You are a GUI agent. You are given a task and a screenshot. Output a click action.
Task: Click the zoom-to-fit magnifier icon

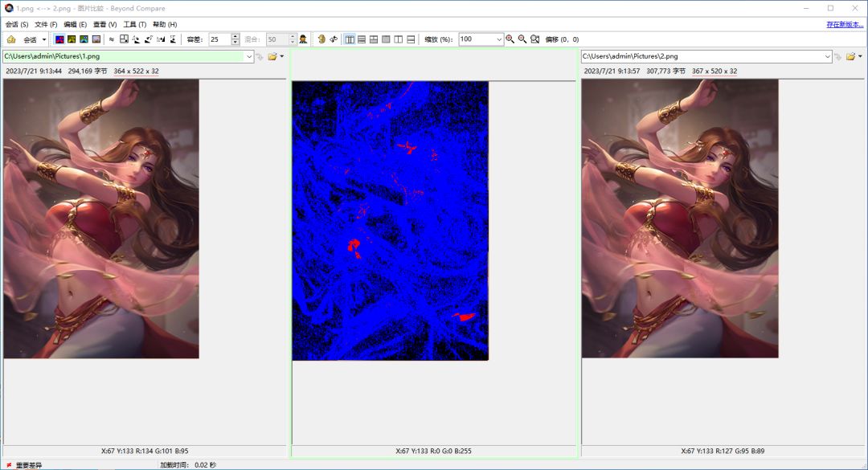click(x=534, y=39)
